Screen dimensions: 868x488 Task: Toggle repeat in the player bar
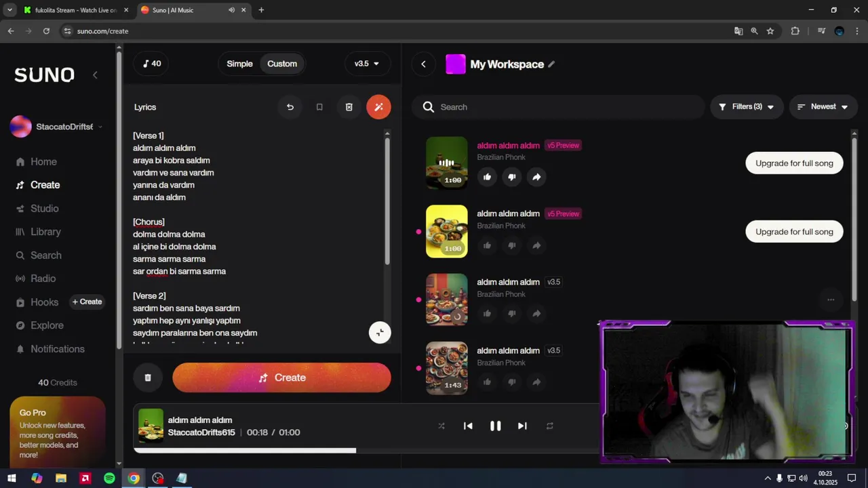pyautogui.click(x=550, y=426)
